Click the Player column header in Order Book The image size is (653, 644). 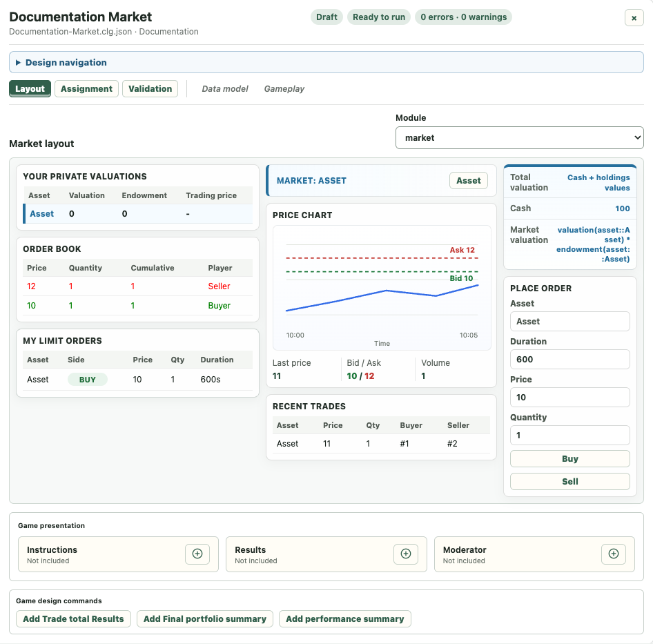220,268
